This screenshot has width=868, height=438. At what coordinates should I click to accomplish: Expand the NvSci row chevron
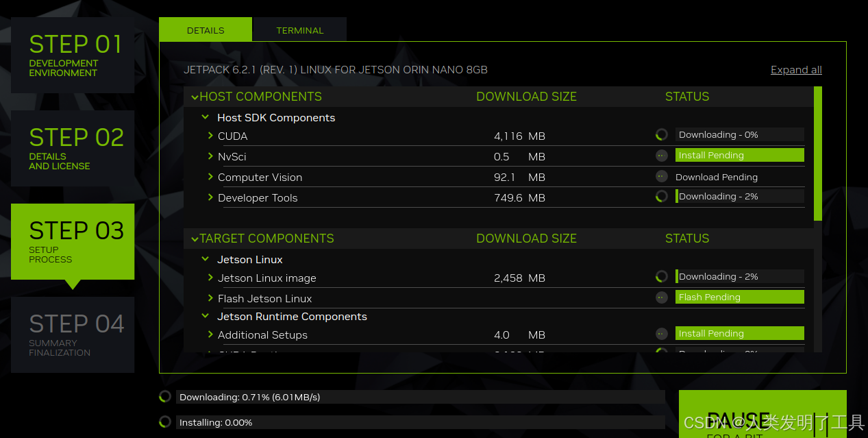pos(210,156)
